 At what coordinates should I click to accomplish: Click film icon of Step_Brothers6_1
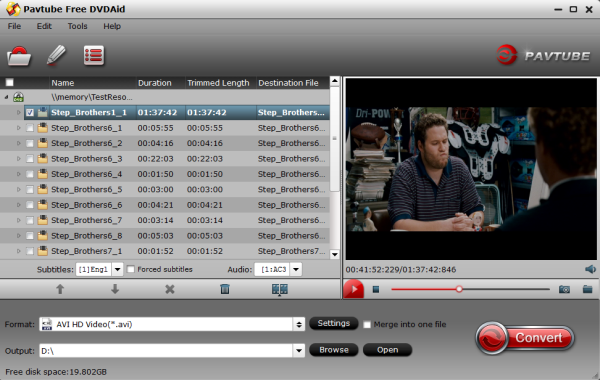click(42, 127)
